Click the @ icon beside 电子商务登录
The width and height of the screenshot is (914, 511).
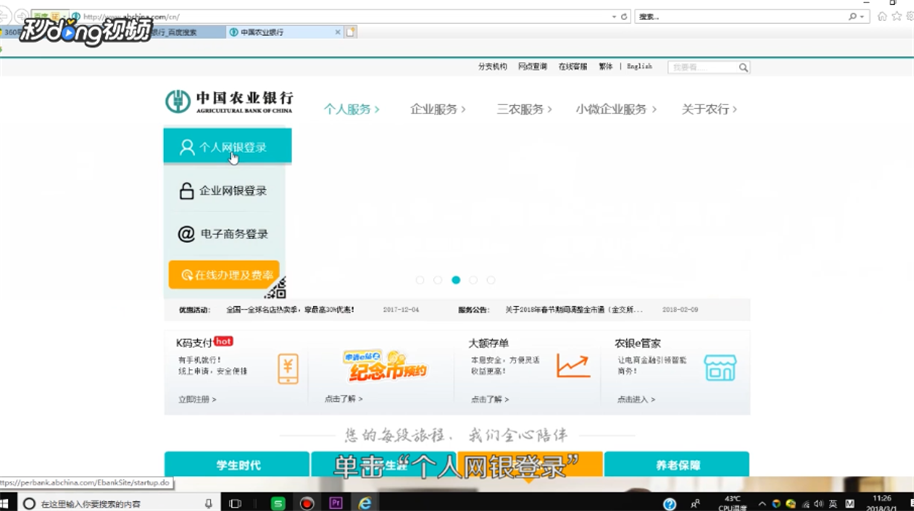(x=186, y=234)
